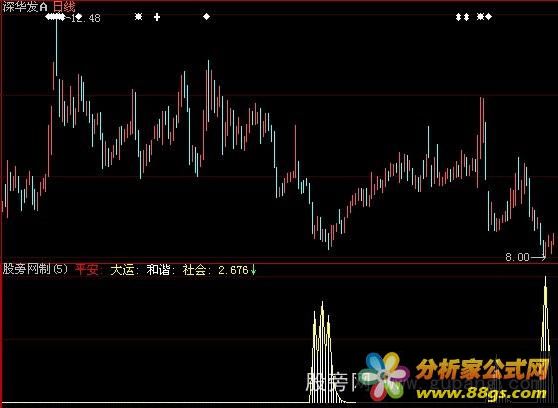Click the red 平安 indicator label
Viewport: 558px width, 408px height.
click(x=86, y=270)
